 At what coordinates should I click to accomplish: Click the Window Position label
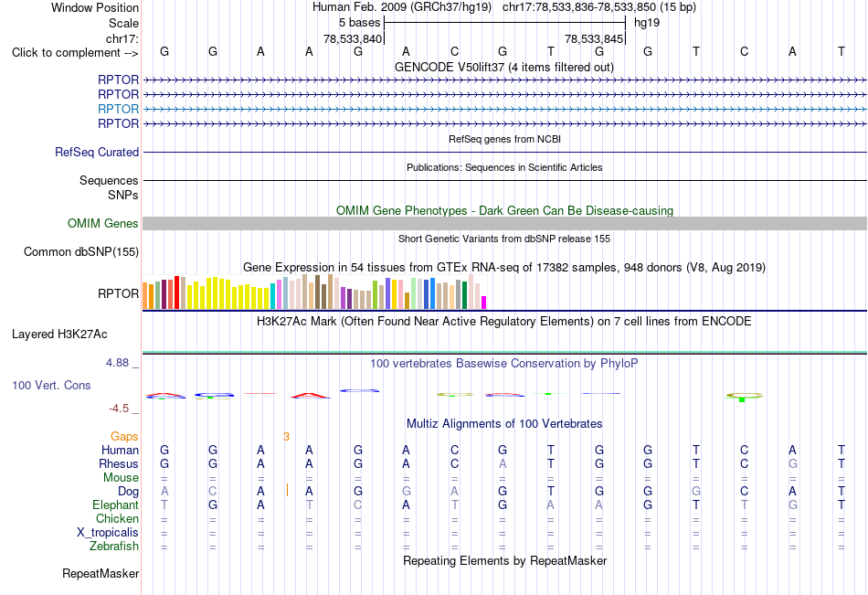point(95,7)
